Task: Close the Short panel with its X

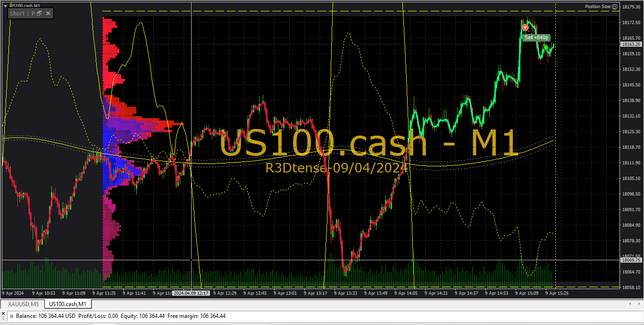Action: (48, 13)
